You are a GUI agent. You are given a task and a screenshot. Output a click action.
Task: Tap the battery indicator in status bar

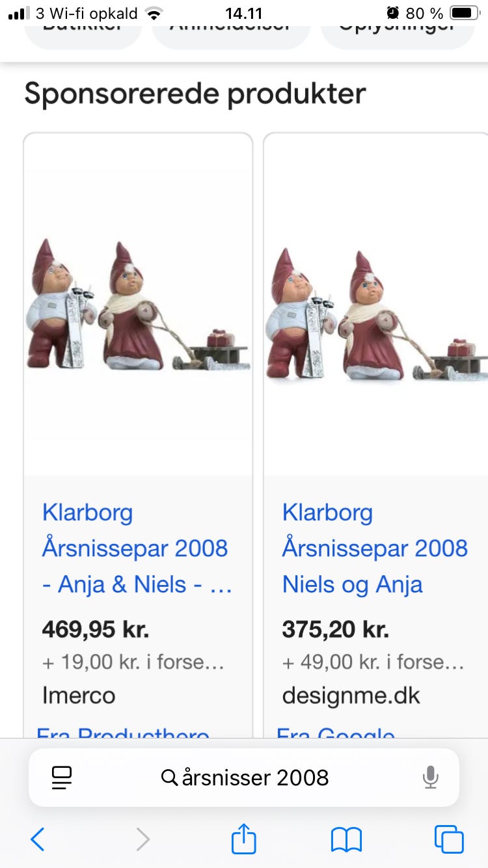coord(464,13)
